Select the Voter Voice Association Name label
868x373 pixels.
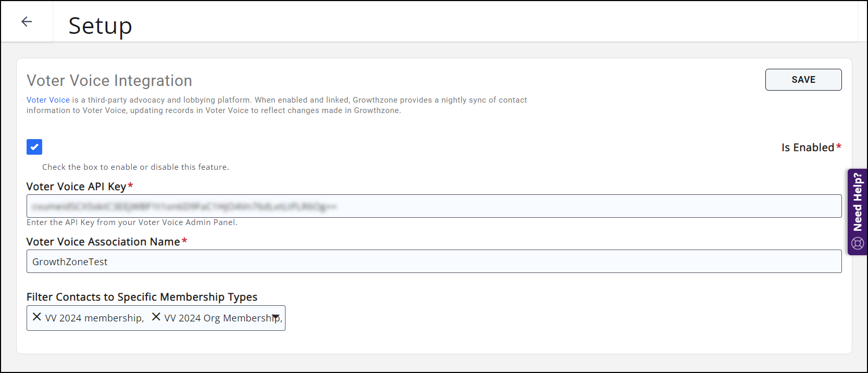click(103, 242)
